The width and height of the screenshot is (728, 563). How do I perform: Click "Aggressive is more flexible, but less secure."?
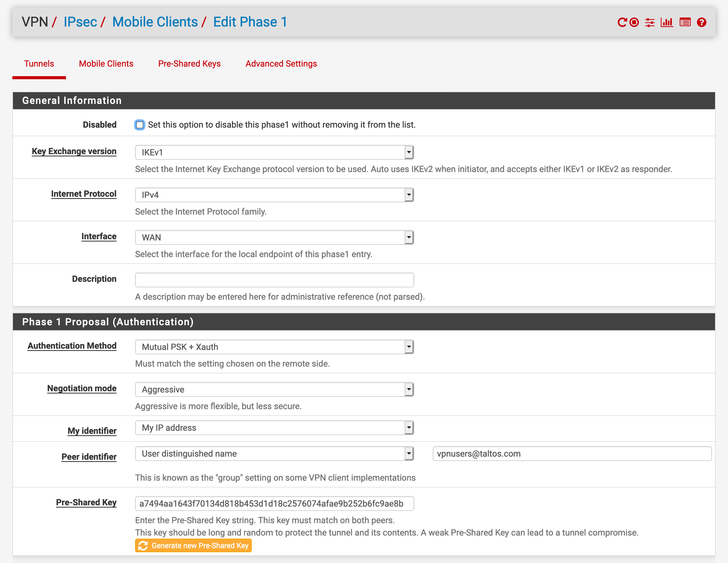click(218, 406)
